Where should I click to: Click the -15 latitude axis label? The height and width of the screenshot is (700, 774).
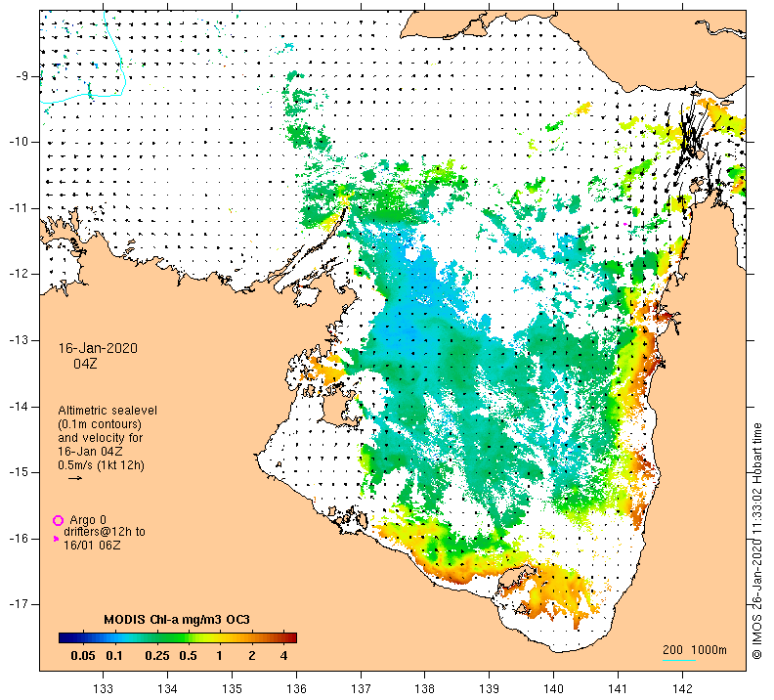point(19,472)
